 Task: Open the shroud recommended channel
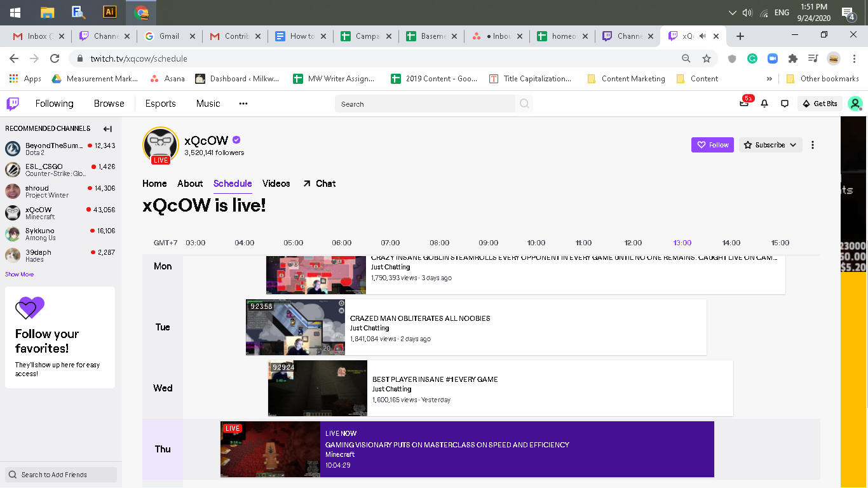point(60,191)
